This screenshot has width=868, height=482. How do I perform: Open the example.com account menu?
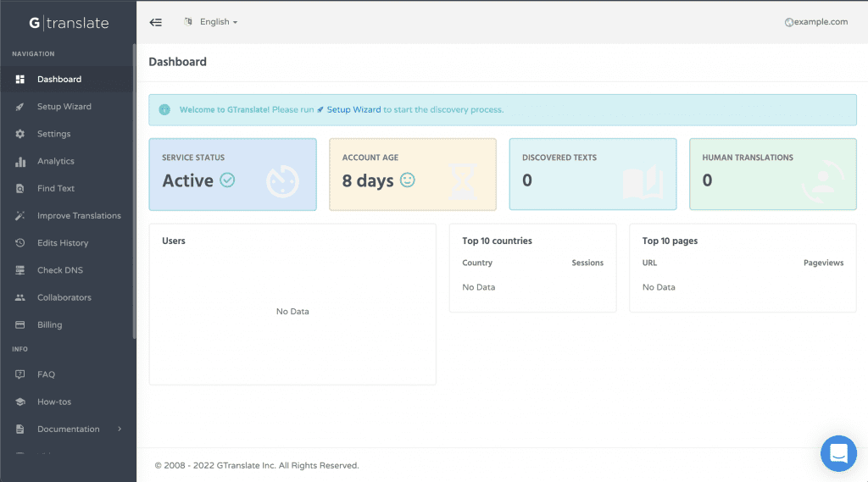click(816, 21)
